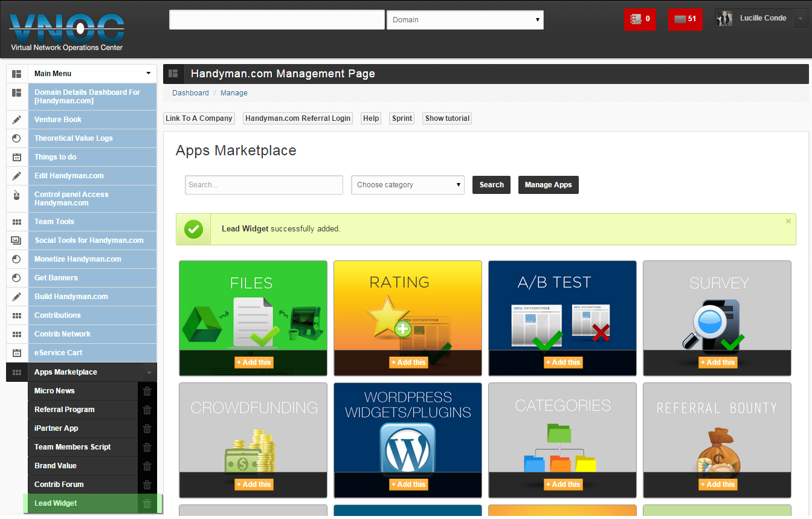Open Build Handyman.com

click(x=92, y=297)
